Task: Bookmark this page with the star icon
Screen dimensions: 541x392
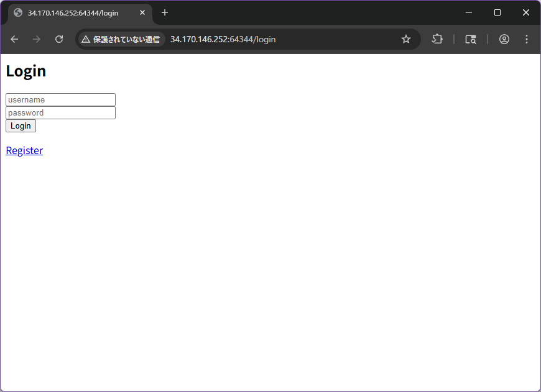Action: (406, 39)
